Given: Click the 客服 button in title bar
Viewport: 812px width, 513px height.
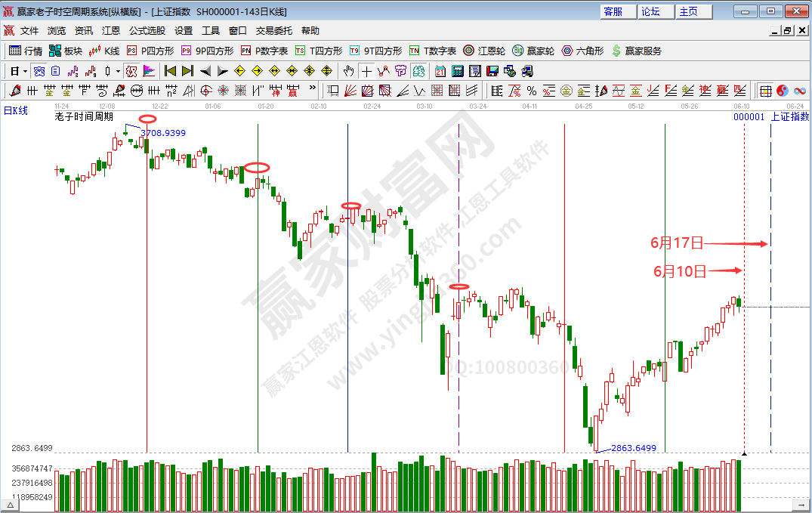Looking at the screenshot, I should coord(613,11).
